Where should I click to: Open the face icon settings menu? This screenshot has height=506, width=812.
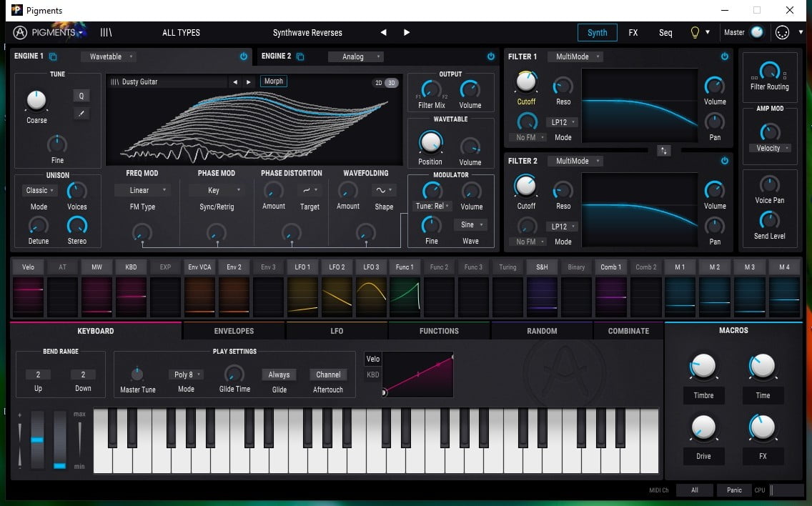[x=782, y=33]
